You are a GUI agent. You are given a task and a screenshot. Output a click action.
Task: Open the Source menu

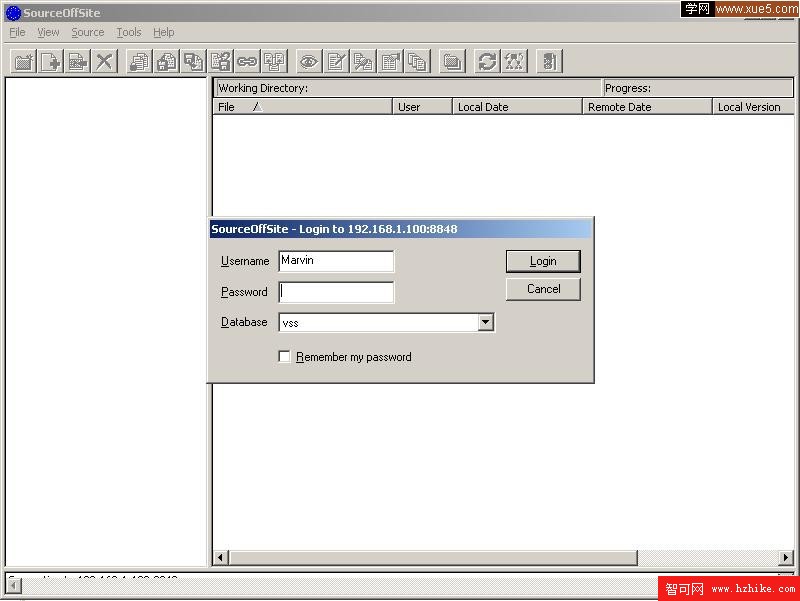(x=88, y=33)
